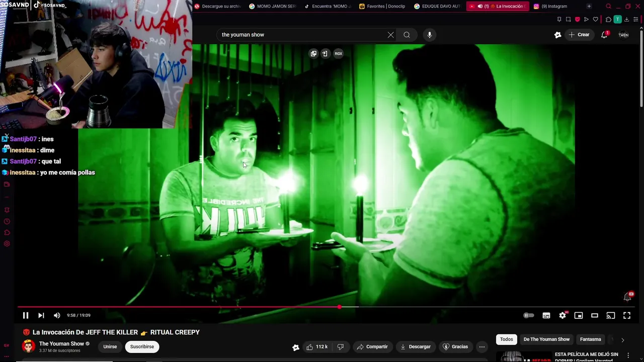This screenshot has width=644, height=362.
Task: Open the ellipsis at the sidebar bottom
Action: tap(7, 355)
